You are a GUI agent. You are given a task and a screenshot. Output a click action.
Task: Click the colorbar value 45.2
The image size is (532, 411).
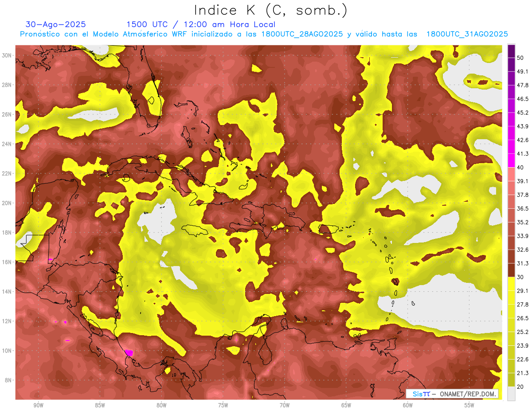(x=523, y=113)
